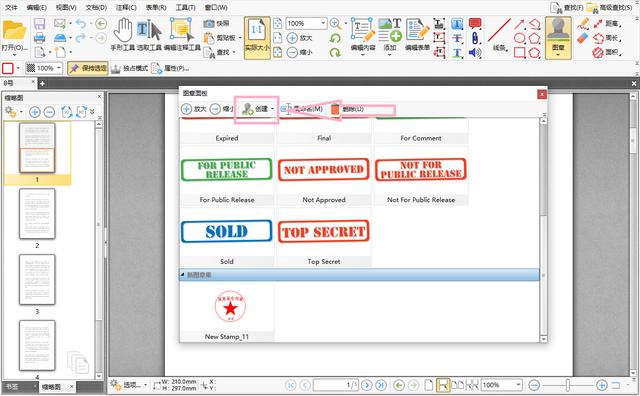This screenshot has height=396, width=640.
Task: Select the rectangle shape tool in ribbon
Action: click(x=519, y=53)
